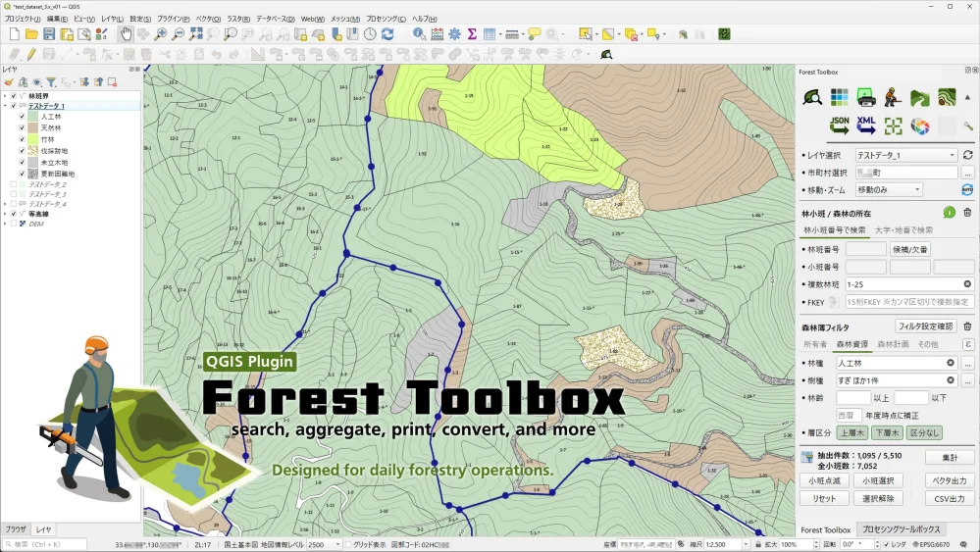Image resolution: width=980 pixels, height=552 pixels.
Task: Open Forest Toolbox search icon with magnifier
Action: 812,97
